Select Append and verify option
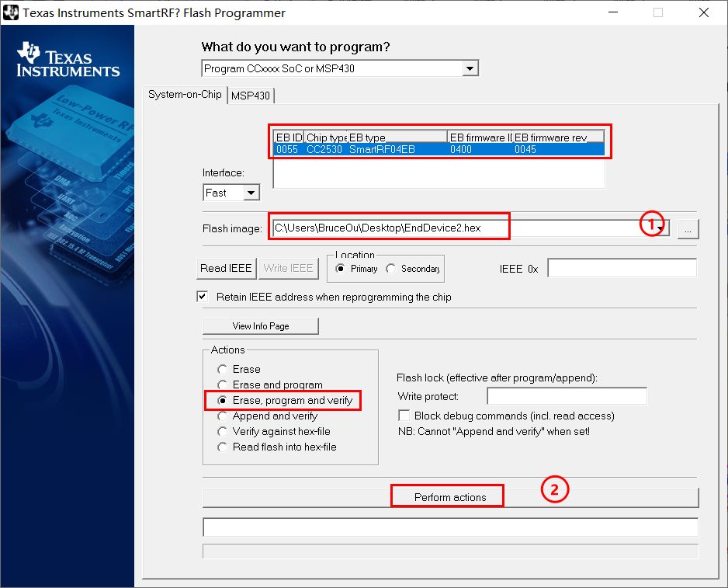728x588 pixels. [x=223, y=416]
